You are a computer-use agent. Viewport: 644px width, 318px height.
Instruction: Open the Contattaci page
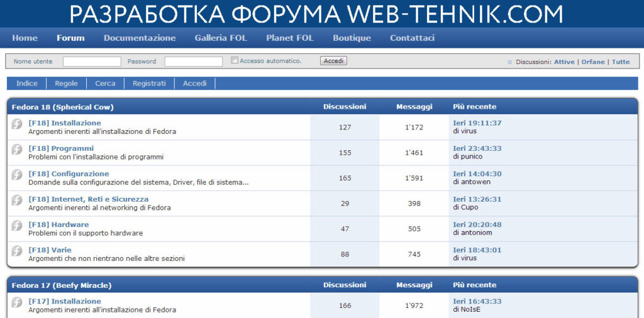click(413, 38)
